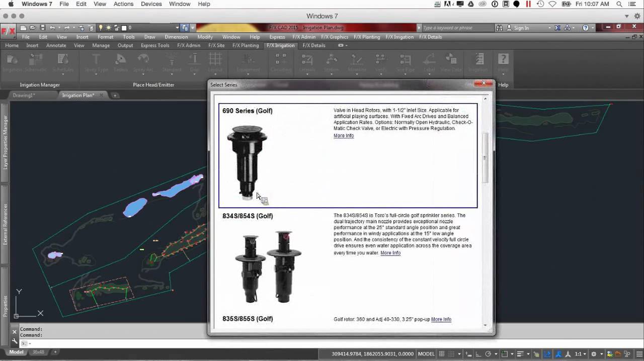Toggle snap mode dotted grid in status bar

pyautogui.click(x=451, y=353)
